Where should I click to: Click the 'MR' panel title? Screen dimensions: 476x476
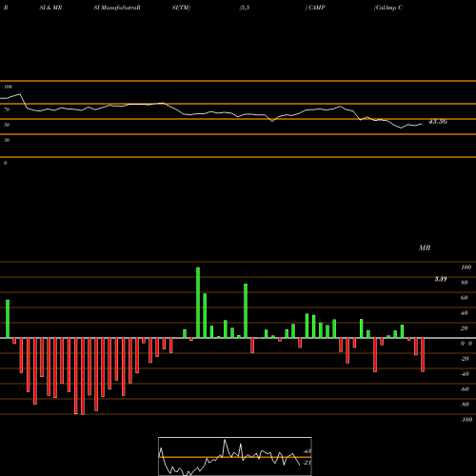[x=425, y=248]
